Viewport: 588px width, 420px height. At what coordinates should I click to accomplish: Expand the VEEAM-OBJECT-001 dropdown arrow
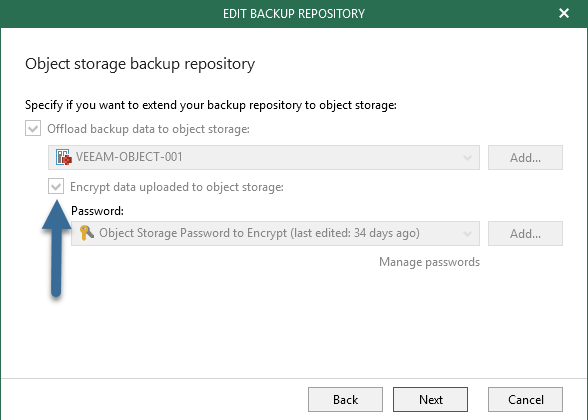[467, 158]
